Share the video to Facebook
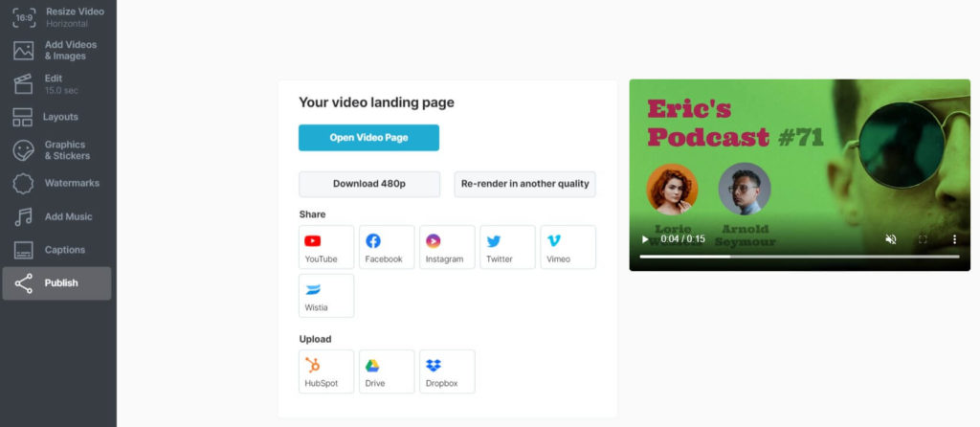The height and width of the screenshot is (427, 980). tap(387, 247)
